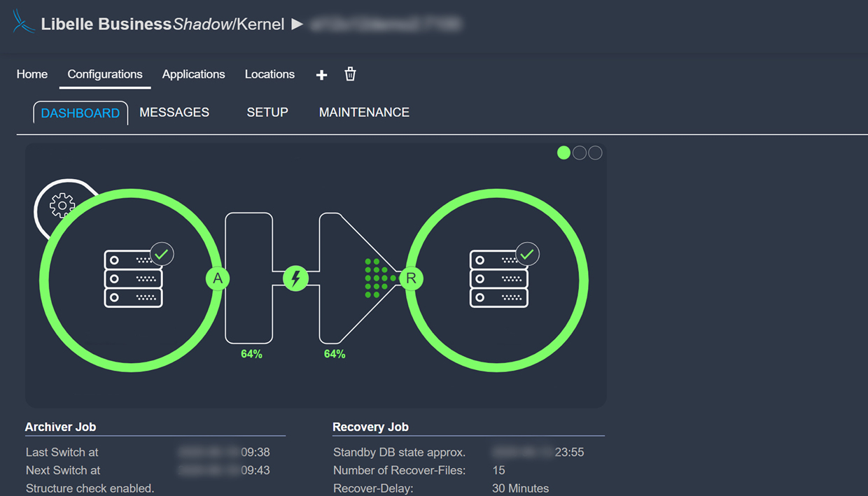The height and width of the screenshot is (496, 868).
Task: Open the Locations section
Action: tap(269, 74)
